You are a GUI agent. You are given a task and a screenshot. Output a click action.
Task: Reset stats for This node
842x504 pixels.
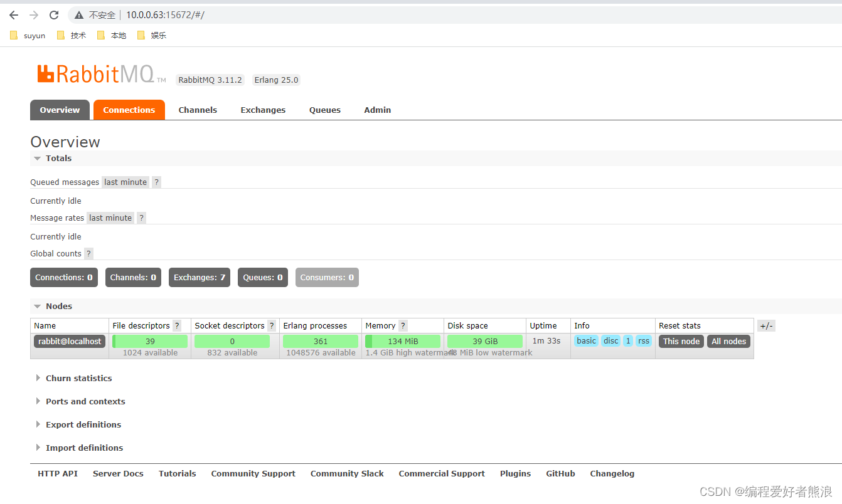[x=681, y=342]
